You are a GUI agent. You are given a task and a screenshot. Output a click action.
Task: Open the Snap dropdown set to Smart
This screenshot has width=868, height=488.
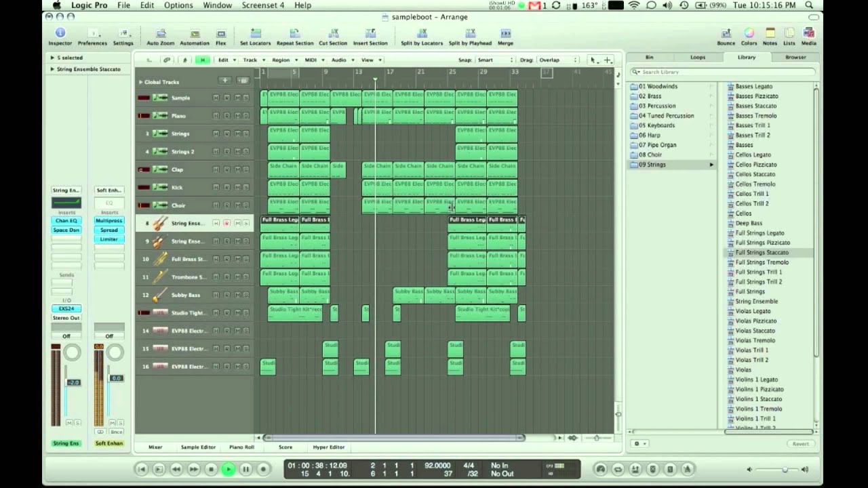[x=496, y=60]
